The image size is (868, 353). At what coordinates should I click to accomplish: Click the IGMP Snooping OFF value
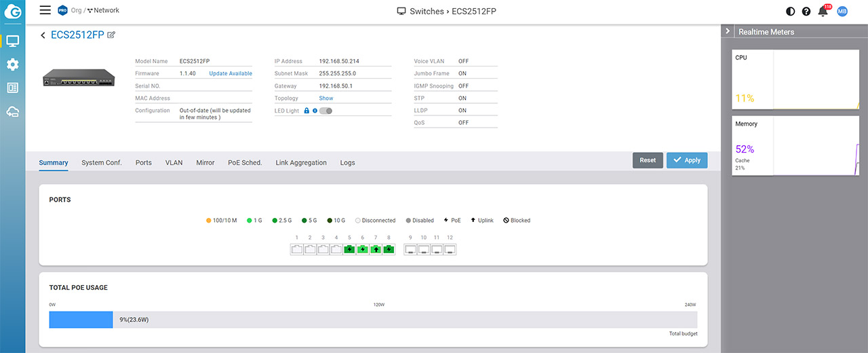point(463,86)
